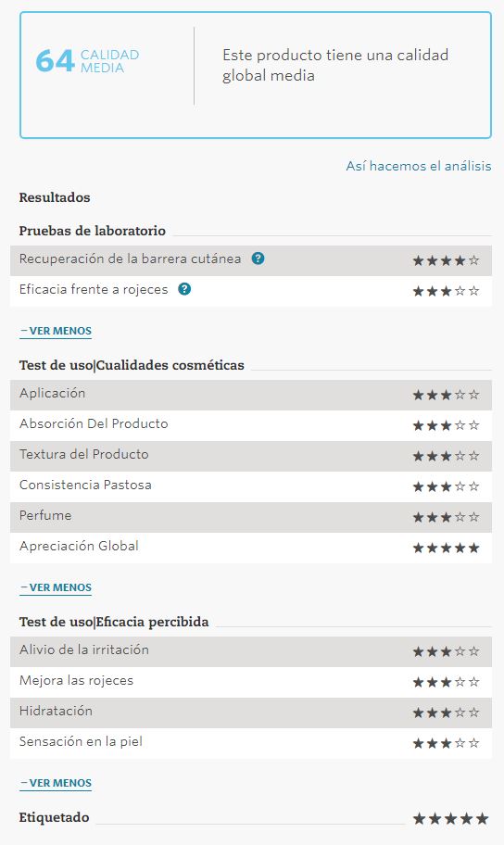Screen dimensions: 504x845
Task: Open the Así hacemos el análisis link
Action: point(418,166)
